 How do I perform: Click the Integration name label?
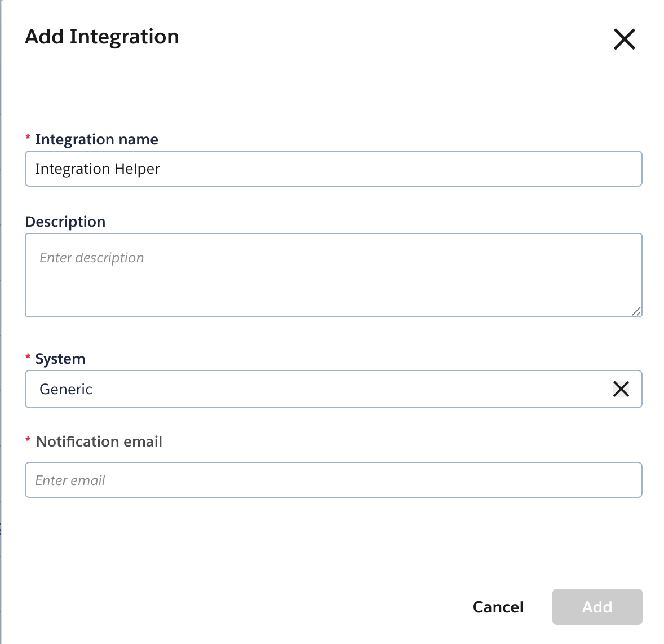[96, 139]
